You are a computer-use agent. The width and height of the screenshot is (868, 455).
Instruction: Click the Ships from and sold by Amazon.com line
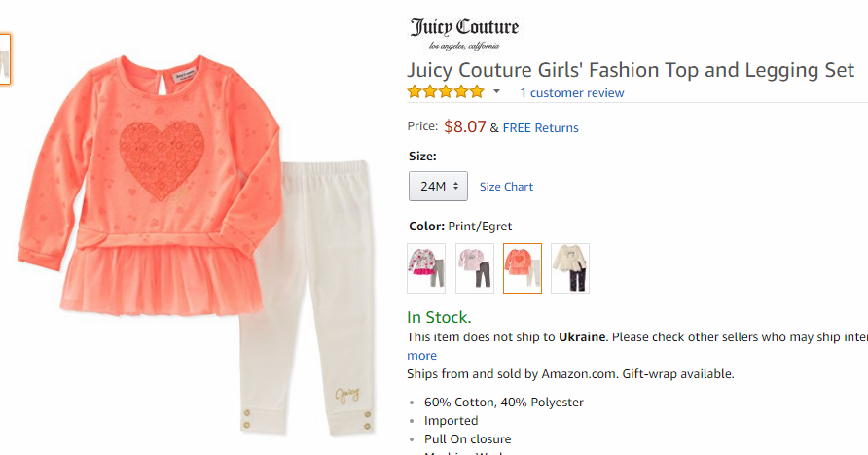point(570,374)
